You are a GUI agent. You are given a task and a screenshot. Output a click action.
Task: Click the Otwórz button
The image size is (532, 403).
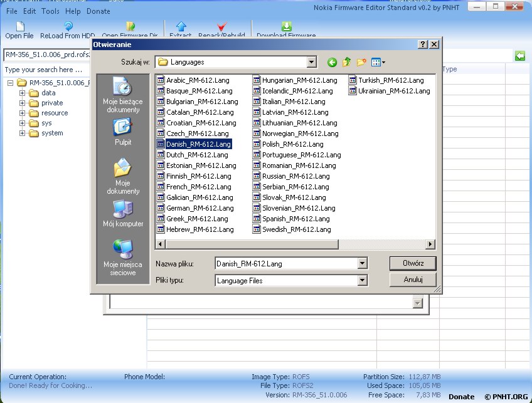click(413, 263)
